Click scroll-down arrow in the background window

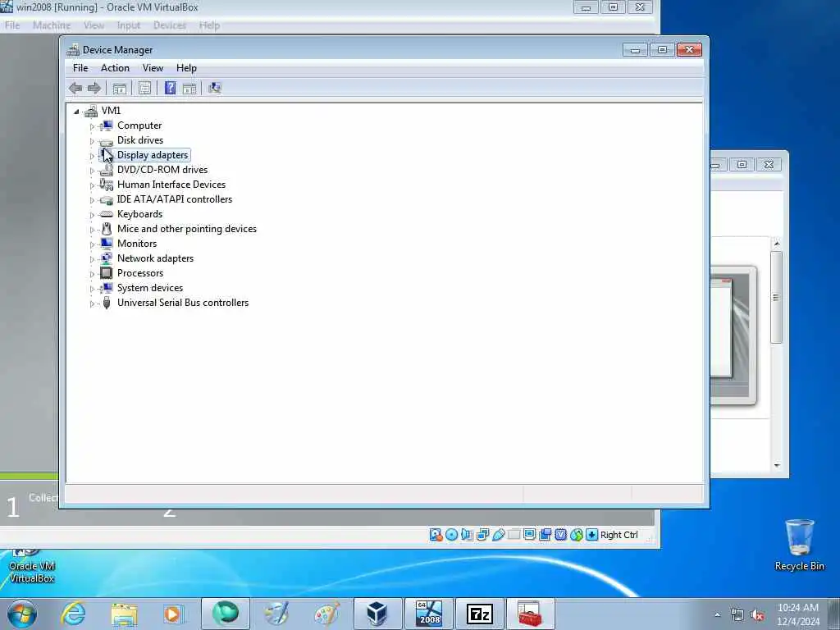point(777,466)
